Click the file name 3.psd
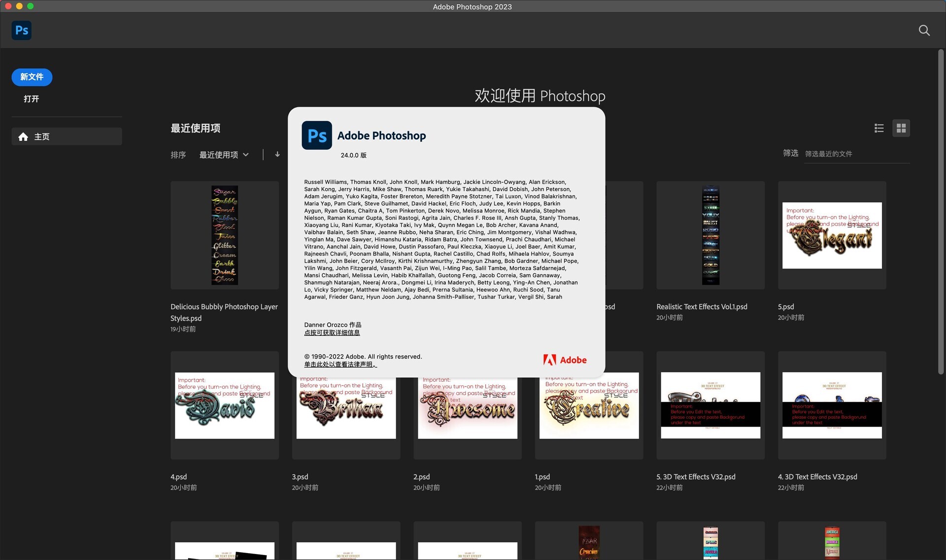The width and height of the screenshot is (946, 560). coord(300,477)
